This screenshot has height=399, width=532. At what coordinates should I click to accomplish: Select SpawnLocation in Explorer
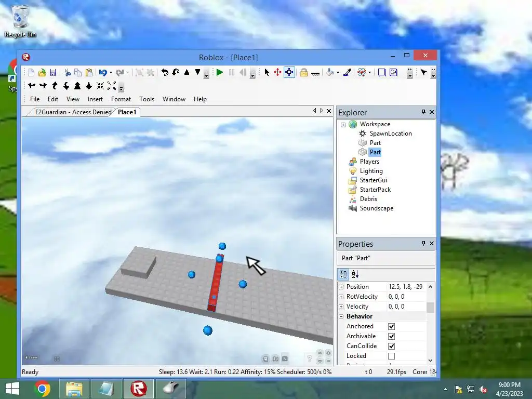pos(391,134)
